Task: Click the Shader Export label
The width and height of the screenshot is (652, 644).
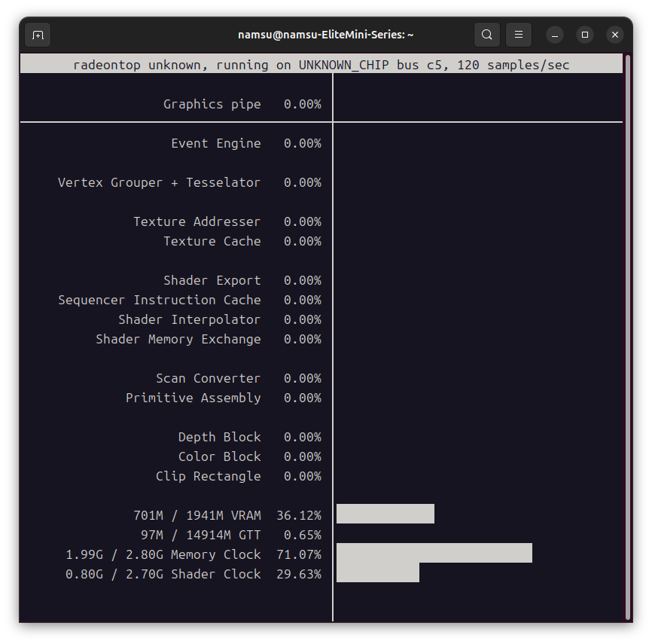Action: pos(212,280)
